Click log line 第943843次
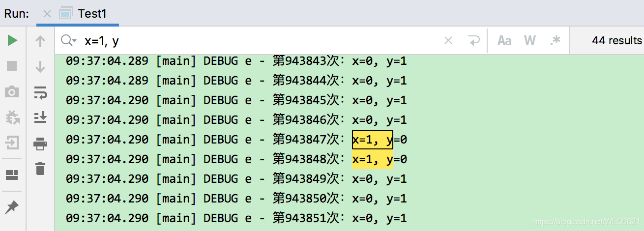The image size is (644, 231). [236, 61]
